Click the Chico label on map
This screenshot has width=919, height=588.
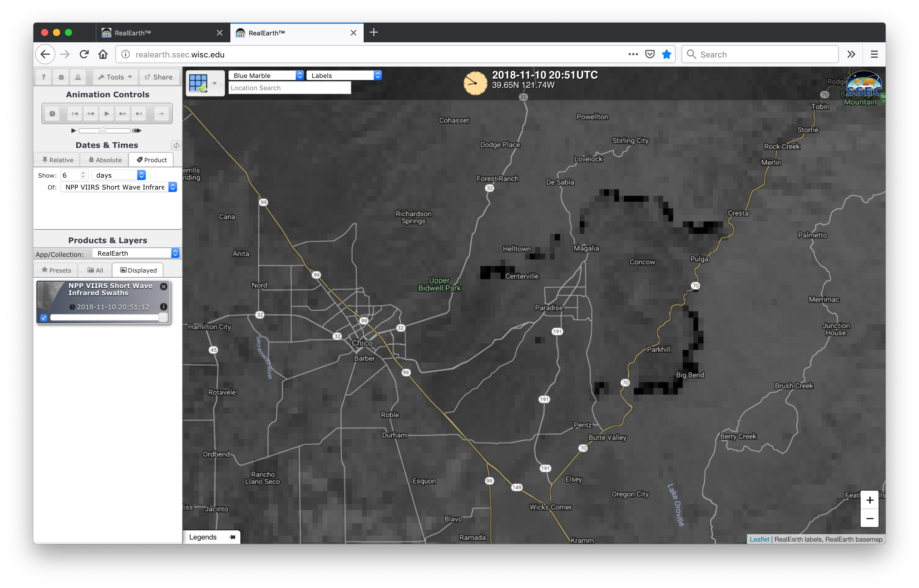[362, 343]
